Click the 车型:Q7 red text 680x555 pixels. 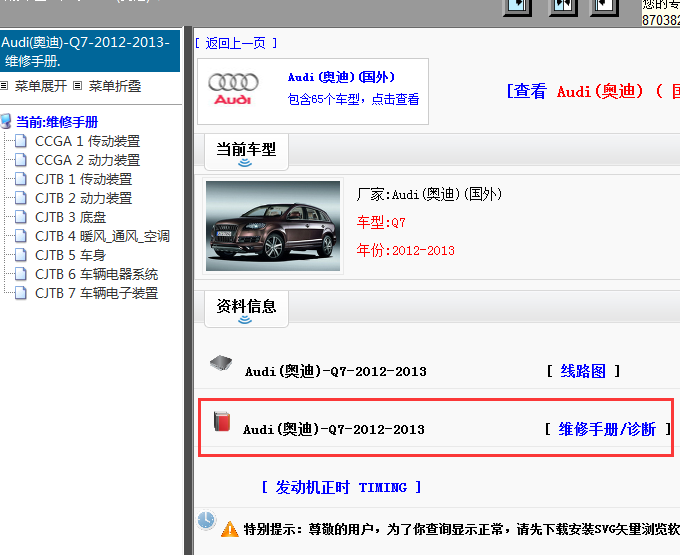[381, 222]
